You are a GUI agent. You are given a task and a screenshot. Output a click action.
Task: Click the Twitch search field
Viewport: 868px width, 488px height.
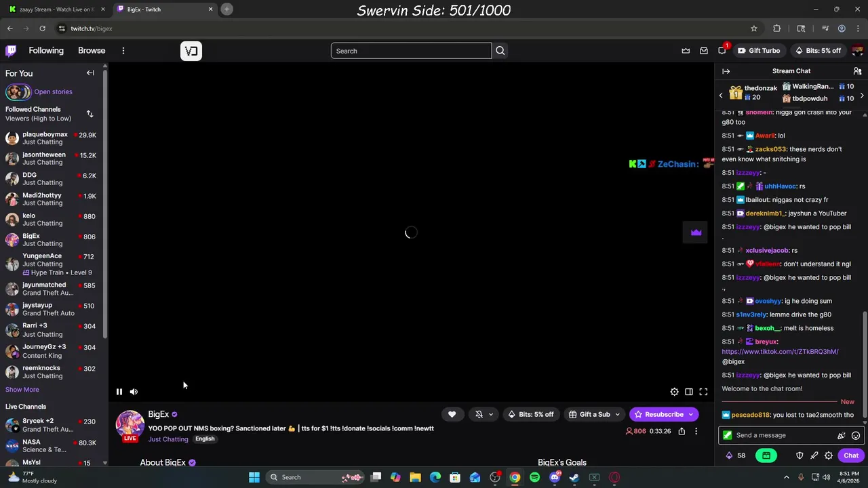click(411, 51)
